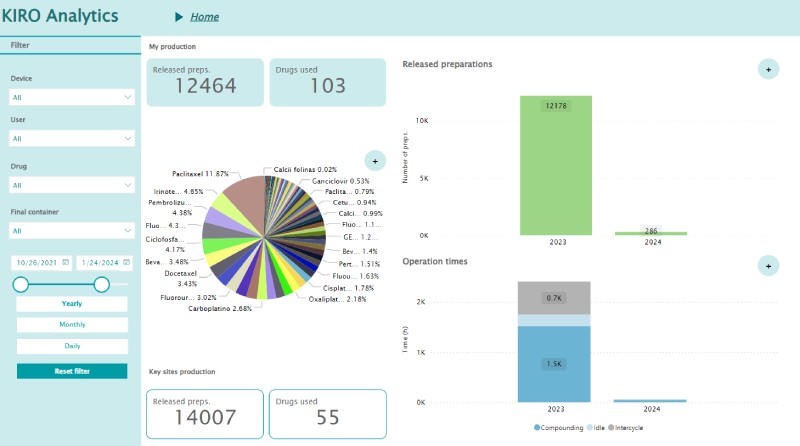
Task: Open calendar picker for start date 10/26/2021
Action: point(65,262)
